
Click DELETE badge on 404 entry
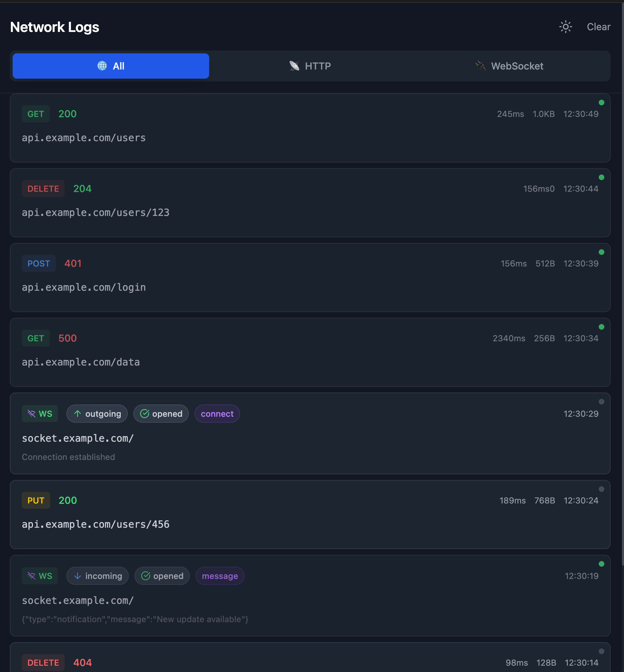click(x=43, y=663)
